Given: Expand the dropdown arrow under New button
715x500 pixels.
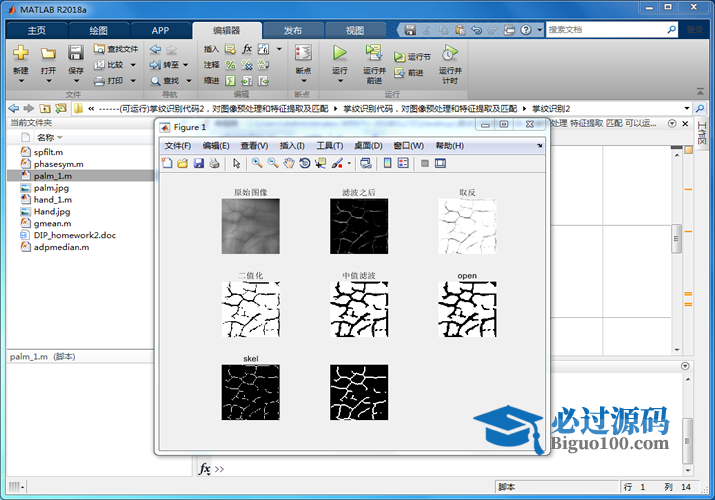Looking at the screenshot, I should 21,82.
